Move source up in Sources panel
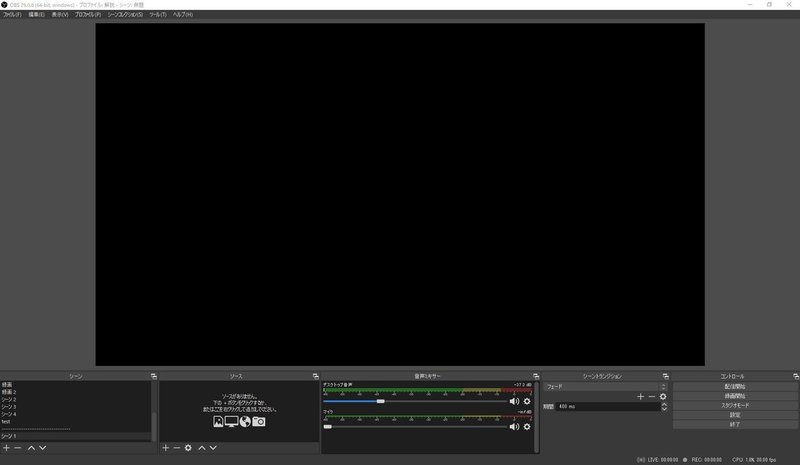 click(202, 448)
